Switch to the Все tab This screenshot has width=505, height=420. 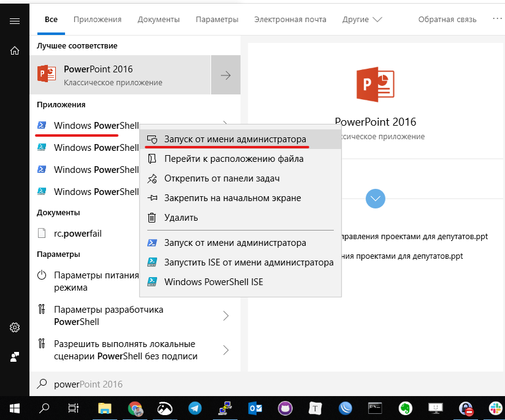[x=51, y=20]
